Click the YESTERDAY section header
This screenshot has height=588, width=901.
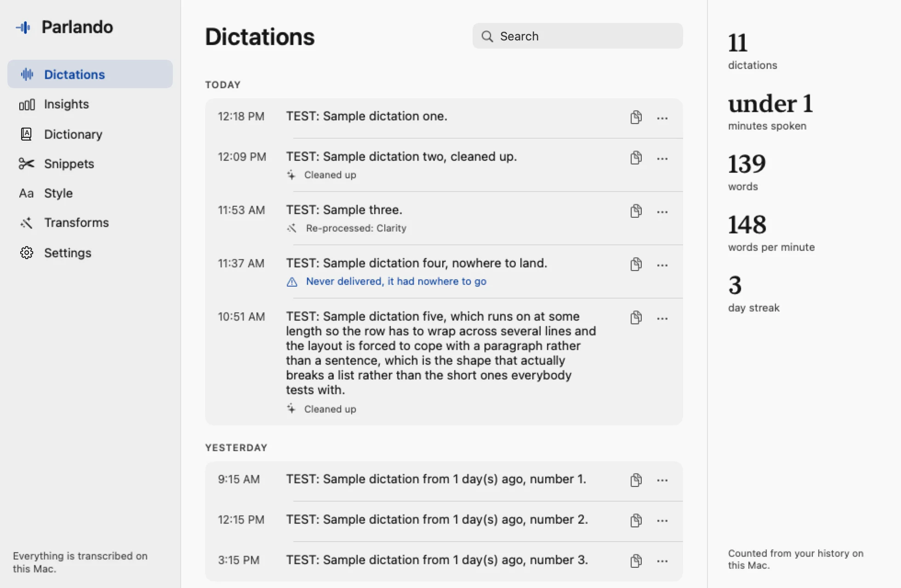click(x=236, y=448)
